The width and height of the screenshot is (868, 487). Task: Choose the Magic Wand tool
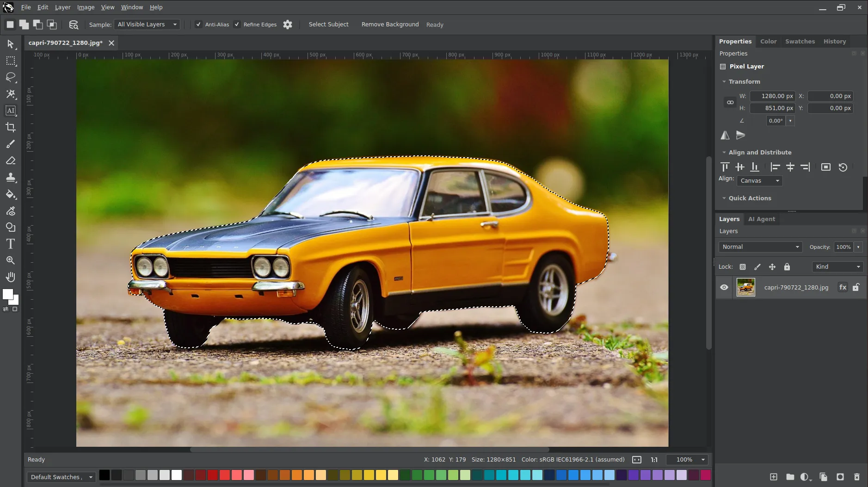(11, 94)
